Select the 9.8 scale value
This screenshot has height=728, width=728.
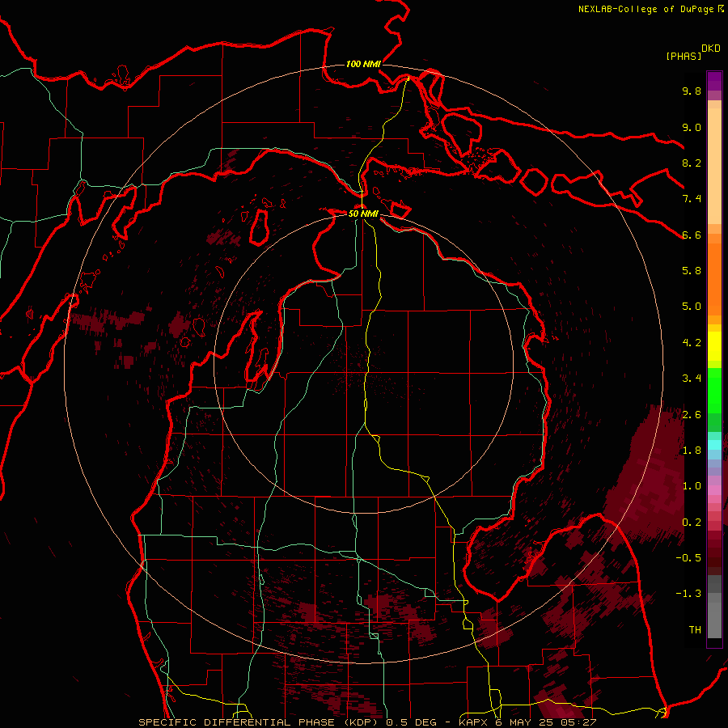pyautogui.click(x=692, y=91)
